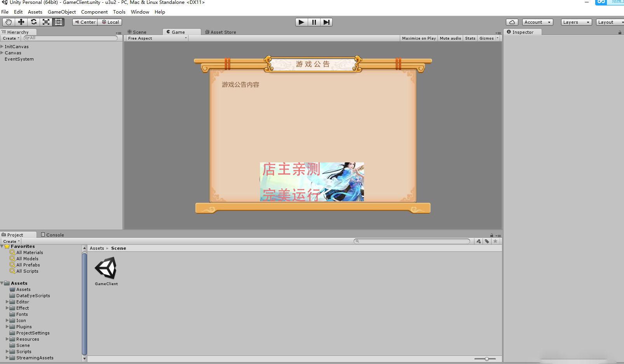This screenshot has width=624, height=364.
Task: Open the cloud services icon
Action: coord(512,22)
